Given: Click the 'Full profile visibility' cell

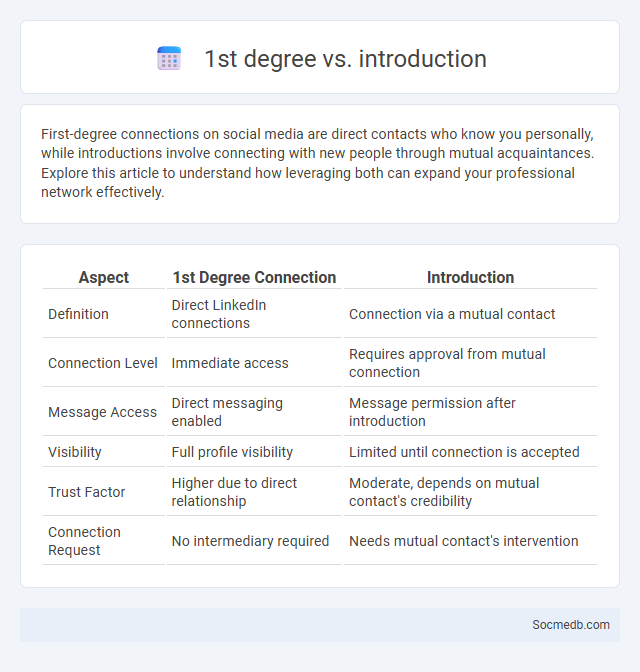Looking at the screenshot, I should [x=254, y=452].
